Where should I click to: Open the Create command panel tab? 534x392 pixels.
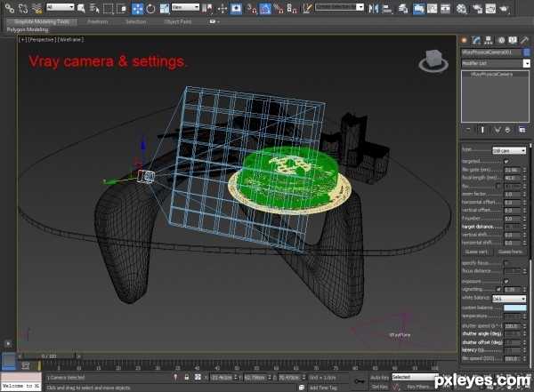(465, 41)
